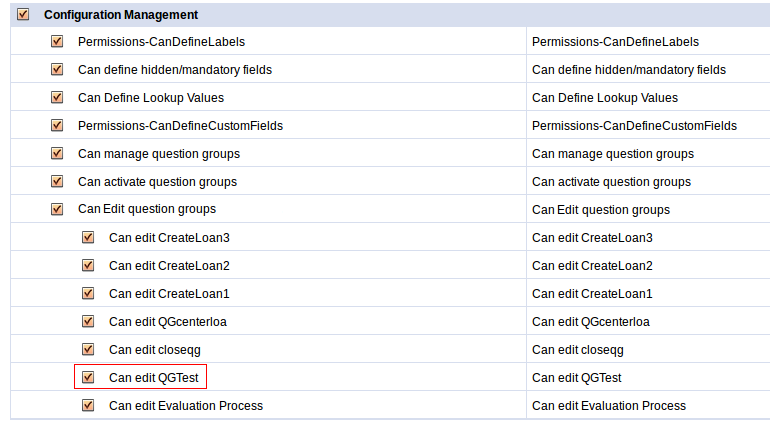This screenshot has height=422, width=770.
Task: Disable the 'Can Edit question groups' checkbox
Action: tap(57, 210)
